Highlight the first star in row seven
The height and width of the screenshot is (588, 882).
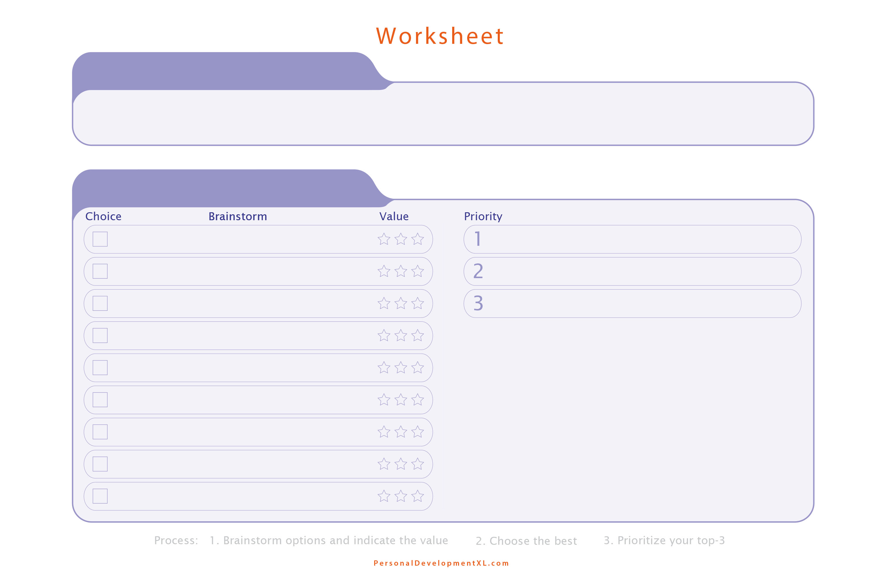[x=384, y=432]
